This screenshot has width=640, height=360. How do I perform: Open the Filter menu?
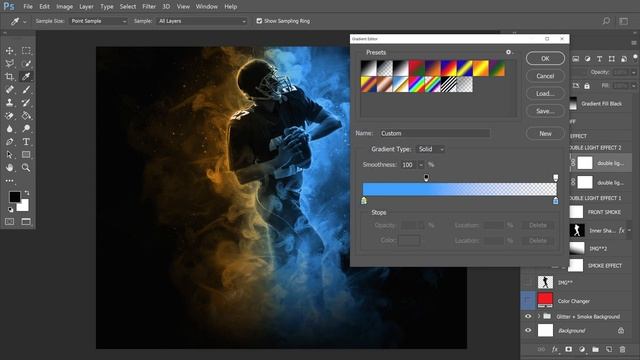(149, 7)
